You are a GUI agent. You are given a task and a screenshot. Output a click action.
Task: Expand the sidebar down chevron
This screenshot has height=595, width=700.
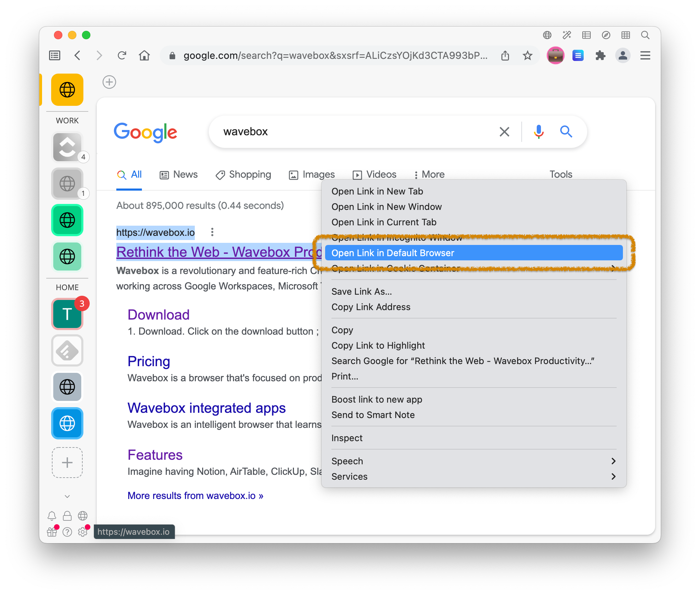pos(67,496)
